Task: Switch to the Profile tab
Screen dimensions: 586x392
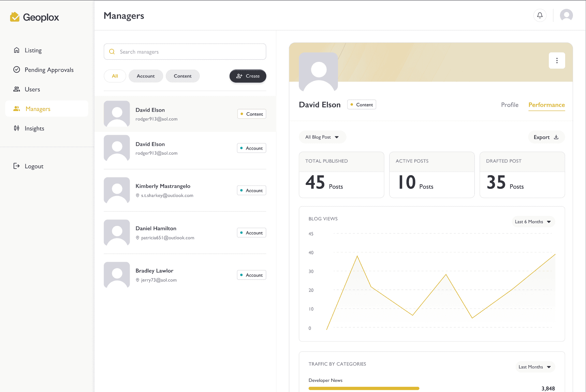Action: click(x=510, y=105)
